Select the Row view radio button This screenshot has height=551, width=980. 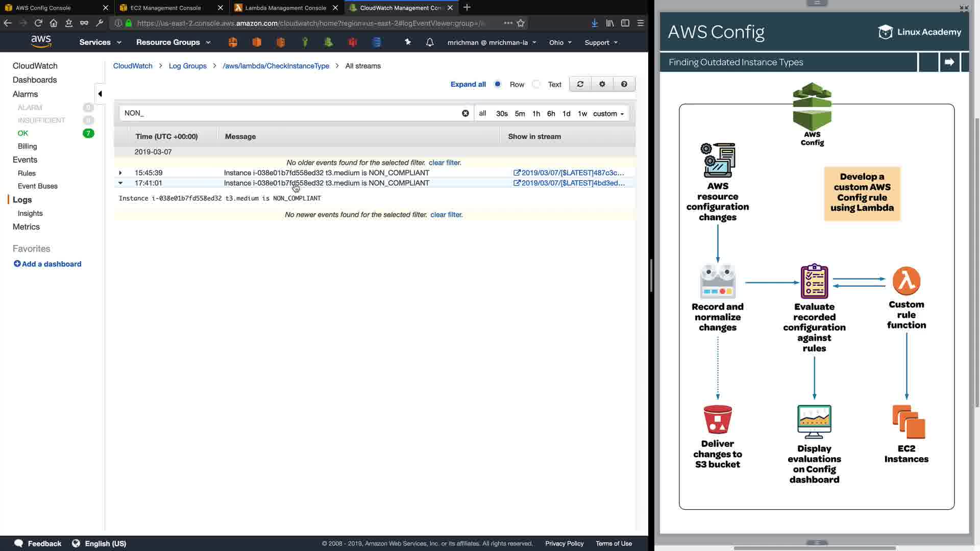[x=498, y=84]
